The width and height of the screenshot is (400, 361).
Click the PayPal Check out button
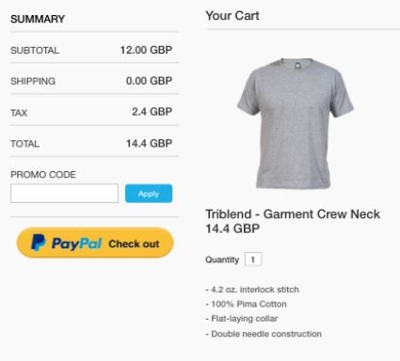coord(95,243)
